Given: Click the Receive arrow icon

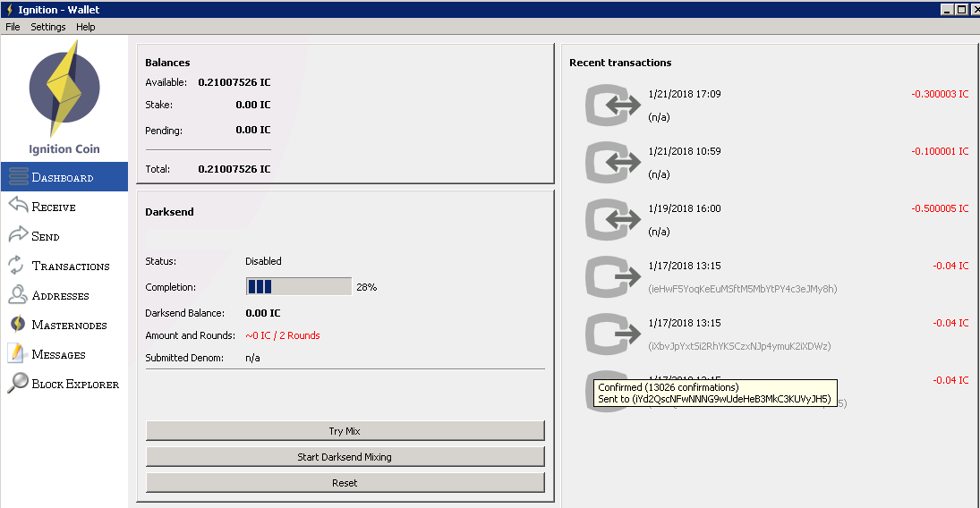Looking at the screenshot, I should coord(18,204).
